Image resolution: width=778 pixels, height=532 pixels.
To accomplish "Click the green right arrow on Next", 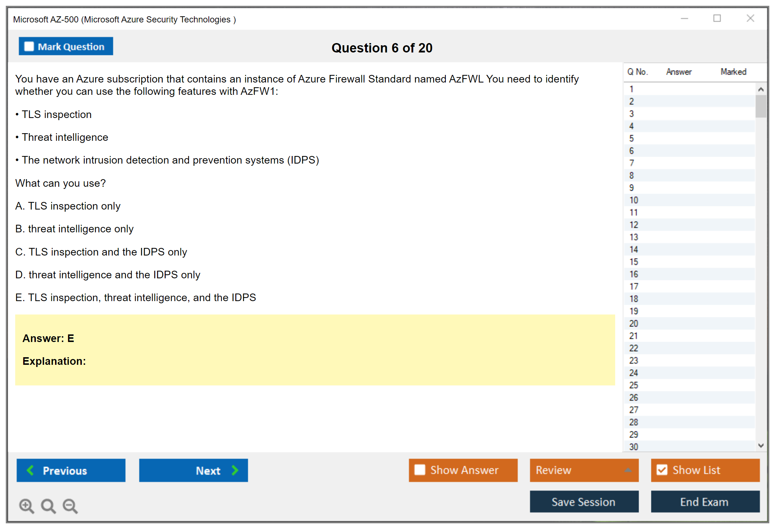I will pos(235,470).
